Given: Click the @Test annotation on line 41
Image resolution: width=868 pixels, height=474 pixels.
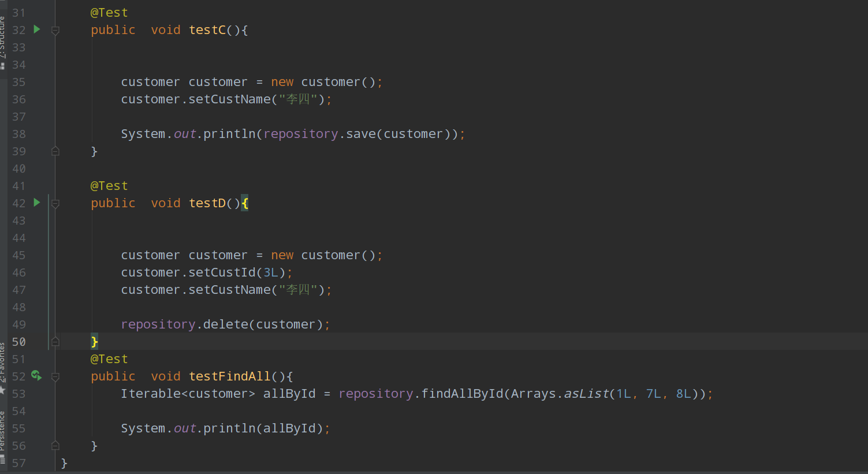Looking at the screenshot, I should point(109,186).
